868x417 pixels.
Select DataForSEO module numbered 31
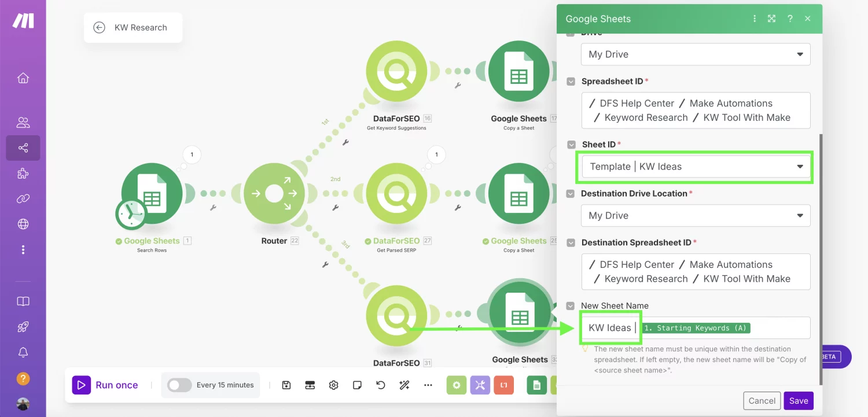tap(396, 316)
